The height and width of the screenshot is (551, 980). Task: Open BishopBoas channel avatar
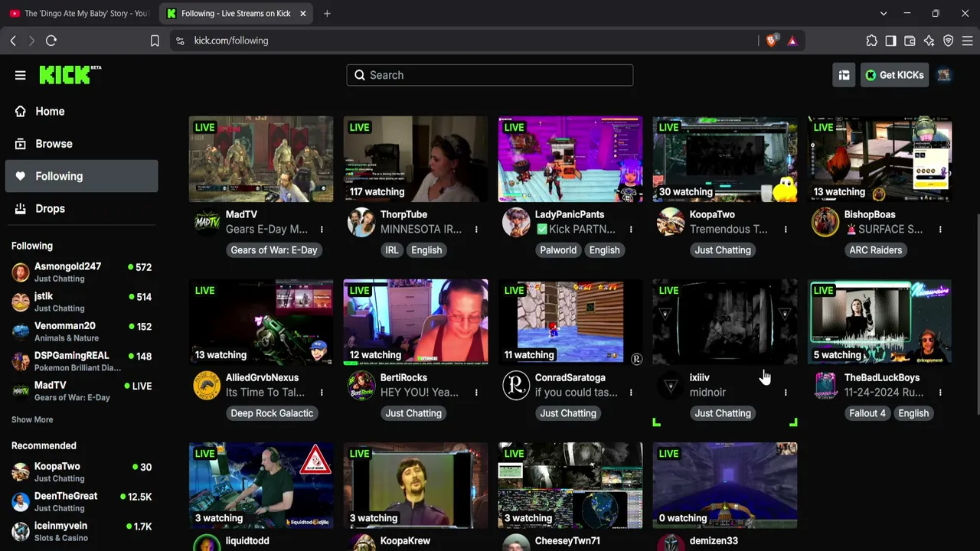(x=825, y=223)
